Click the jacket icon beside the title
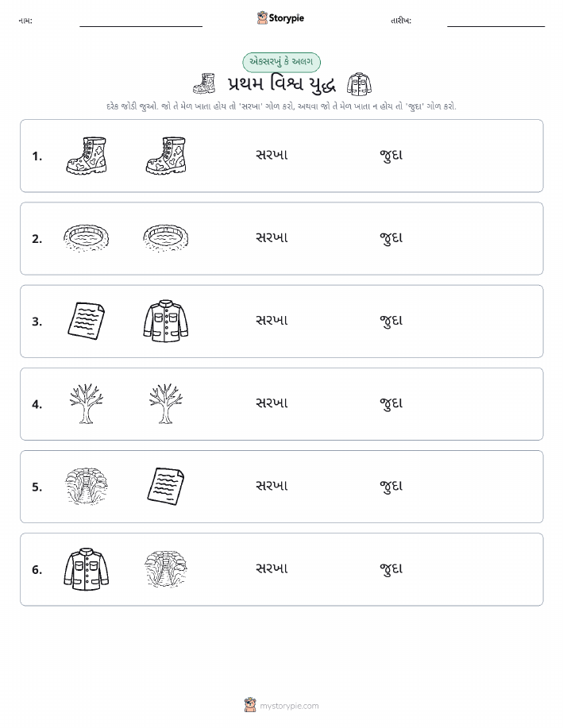This screenshot has width=563, height=728. [359, 84]
